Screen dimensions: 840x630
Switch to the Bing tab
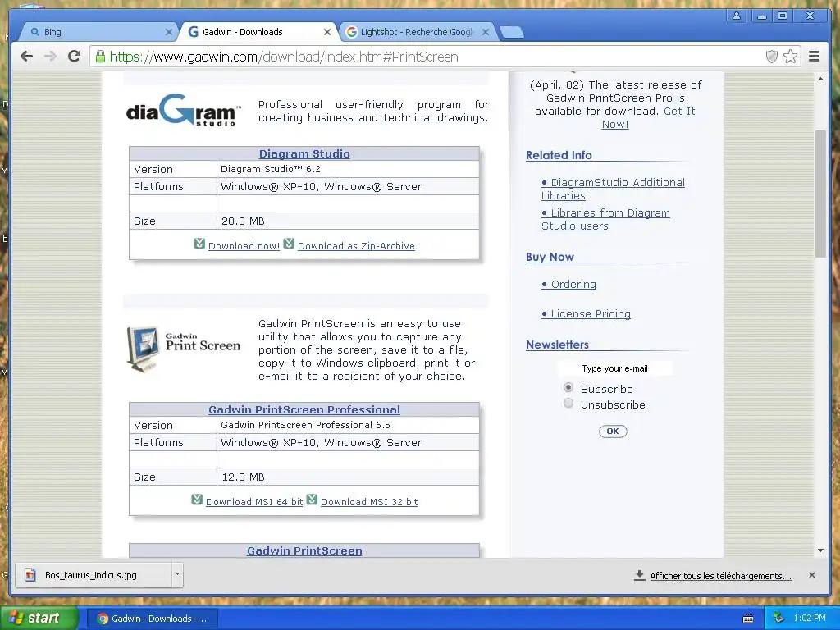99,32
